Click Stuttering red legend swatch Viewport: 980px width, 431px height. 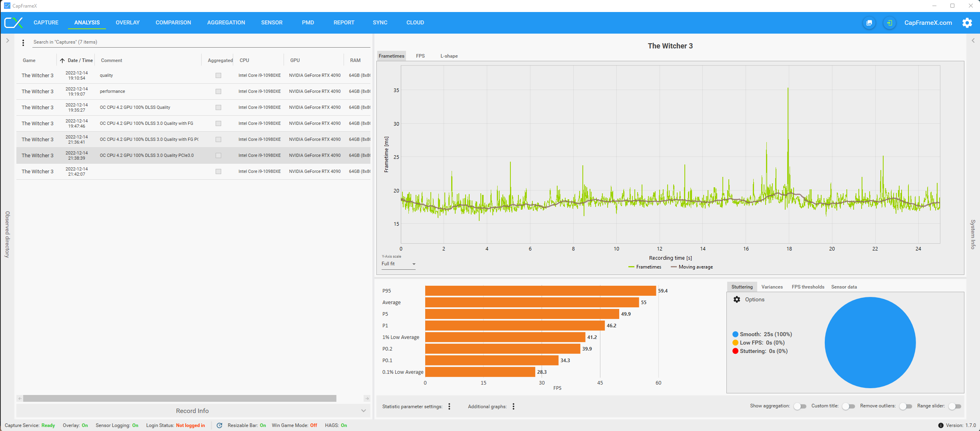click(x=735, y=351)
